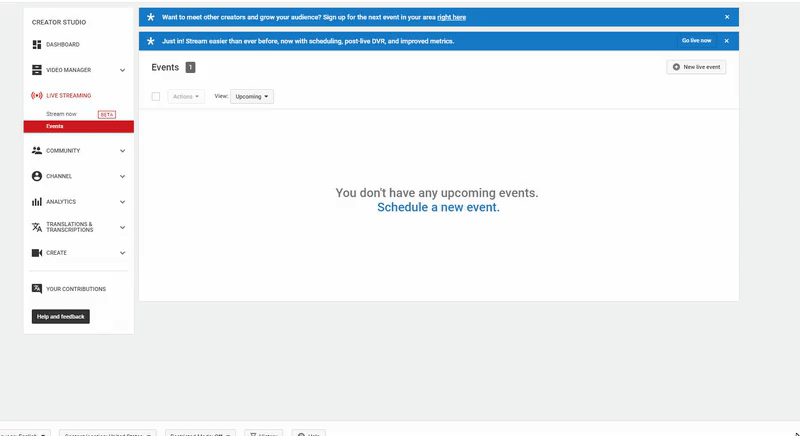Click the Creator Studio heading
This screenshot has height=436, width=800.
click(59, 22)
